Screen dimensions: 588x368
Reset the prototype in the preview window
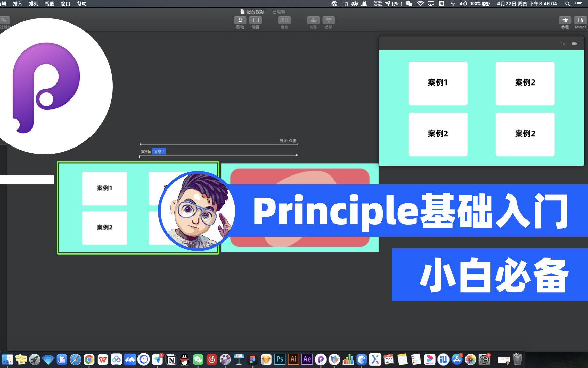pyautogui.click(x=562, y=44)
